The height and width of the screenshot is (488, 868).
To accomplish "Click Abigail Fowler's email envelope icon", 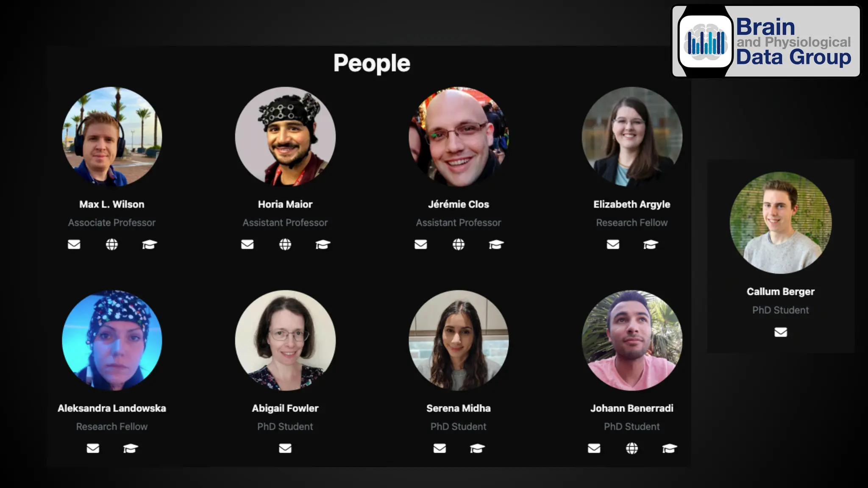I will pyautogui.click(x=285, y=448).
